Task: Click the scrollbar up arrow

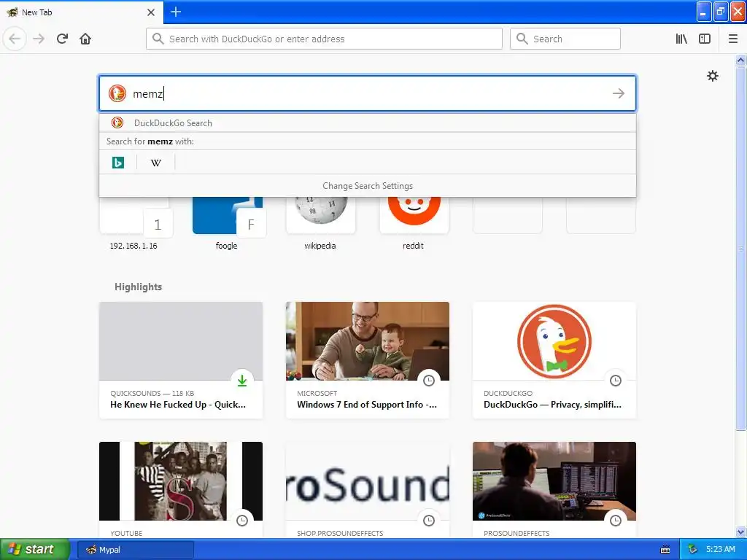Action: tap(740, 60)
